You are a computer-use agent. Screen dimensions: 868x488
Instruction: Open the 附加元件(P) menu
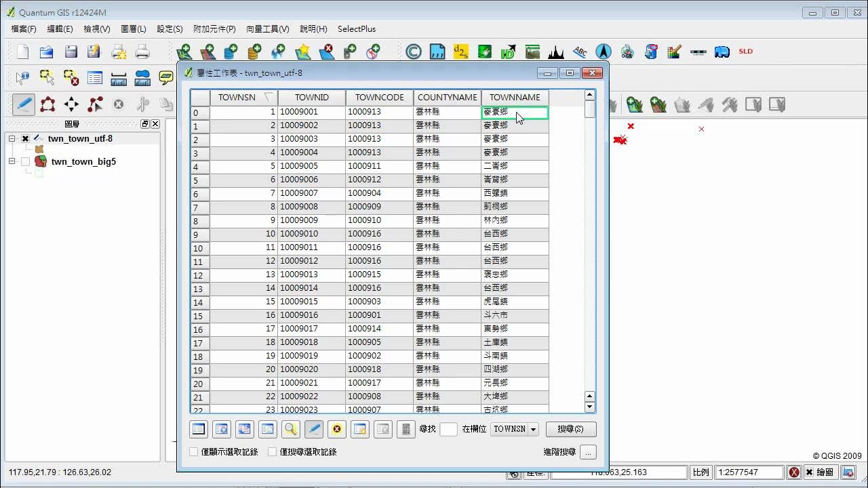[x=214, y=29]
